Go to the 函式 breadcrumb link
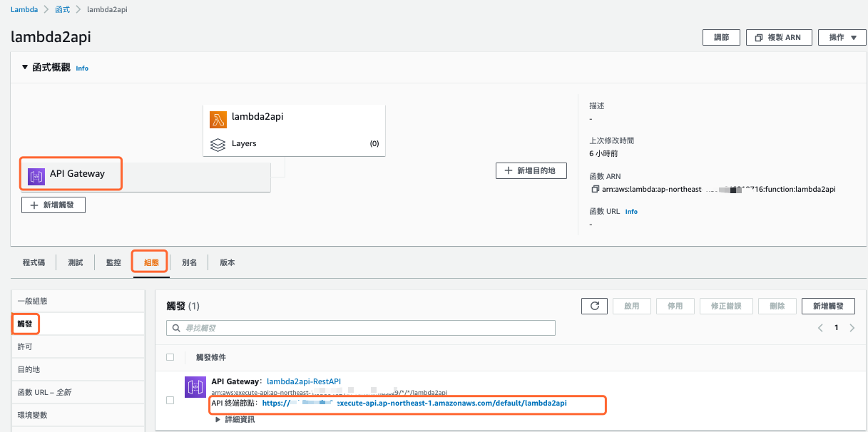868x432 pixels. point(63,10)
